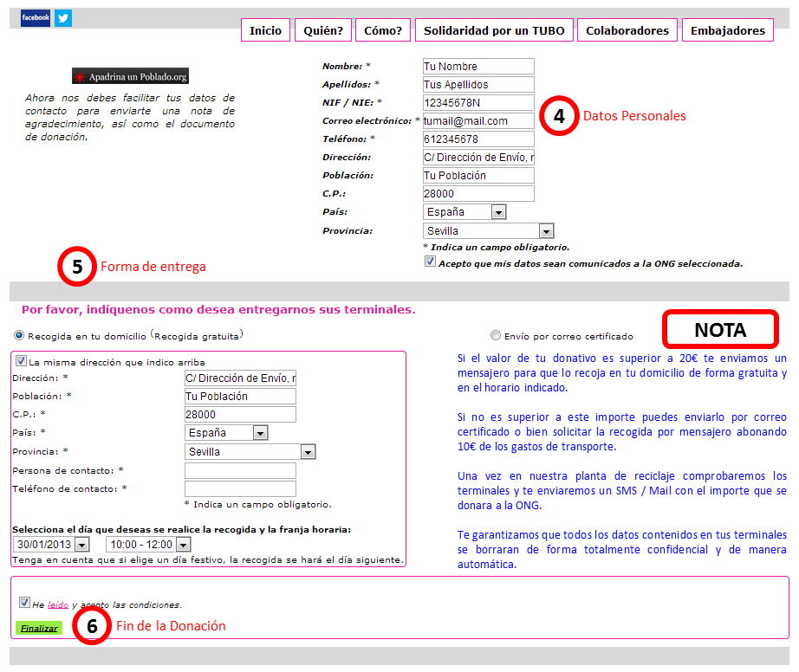Image resolution: width=799 pixels, height=672 pixels.
Task: Open the leído conditions link
Action: (x=57, y=605)
